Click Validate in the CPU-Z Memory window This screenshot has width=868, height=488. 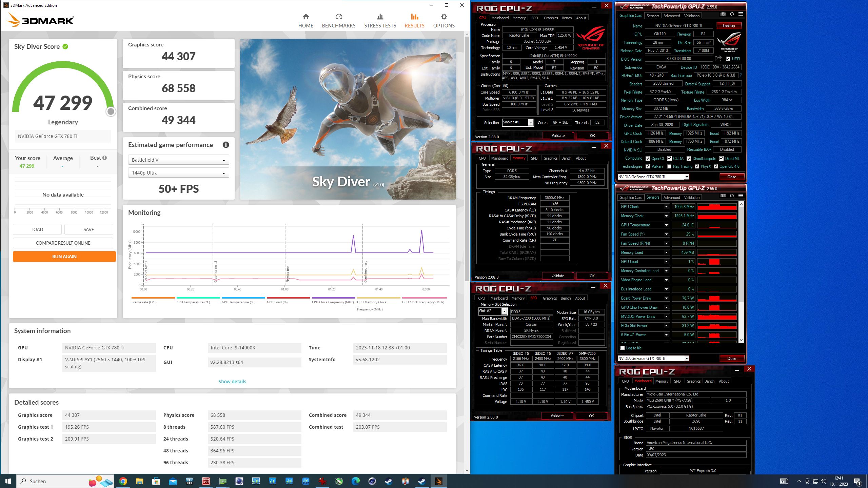click(x=558, y=276)
